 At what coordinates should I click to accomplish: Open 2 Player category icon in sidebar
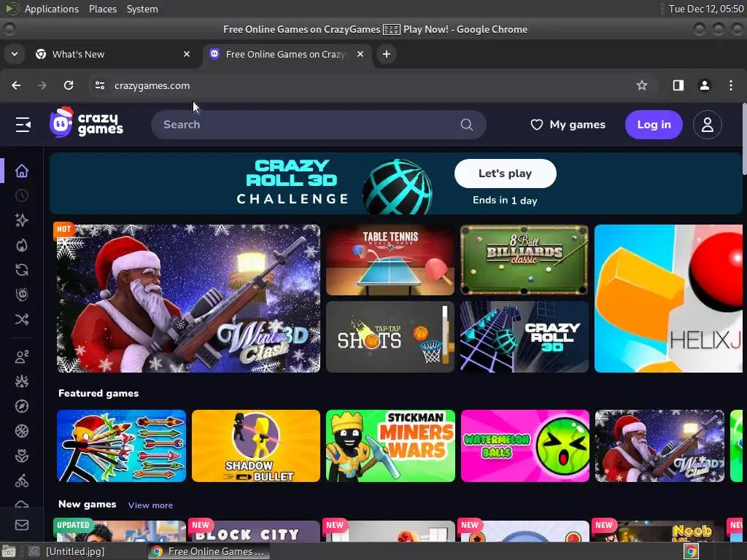[21, 357]
